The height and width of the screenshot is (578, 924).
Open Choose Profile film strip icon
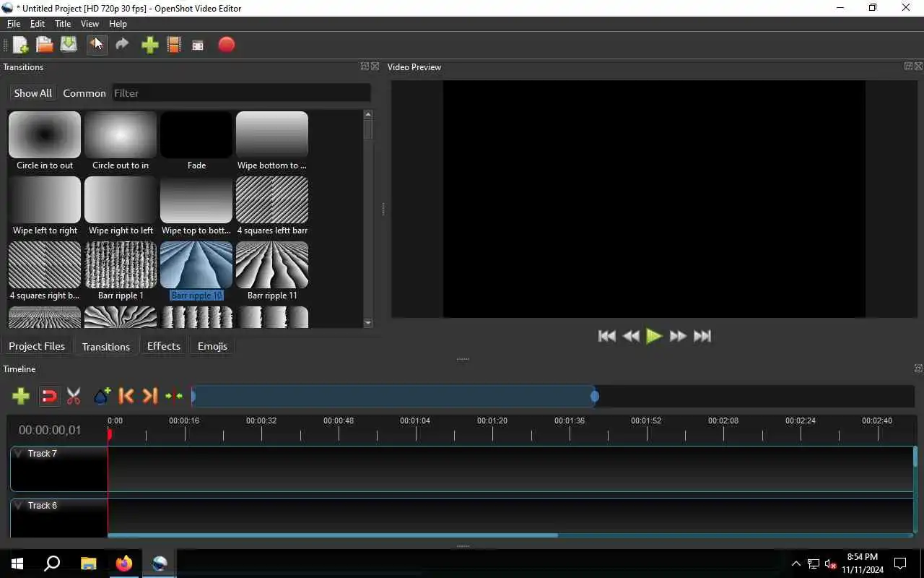(174, 45)
